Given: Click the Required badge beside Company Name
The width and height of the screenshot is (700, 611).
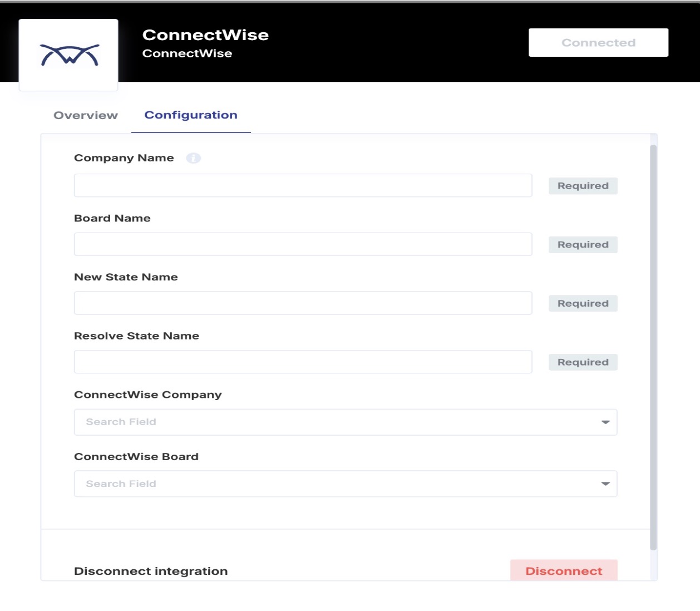Looking at the screenshot, I should 583,185.
